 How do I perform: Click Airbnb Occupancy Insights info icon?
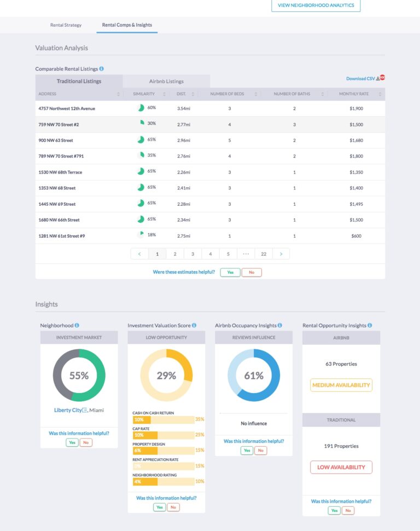tap(280, 325)
